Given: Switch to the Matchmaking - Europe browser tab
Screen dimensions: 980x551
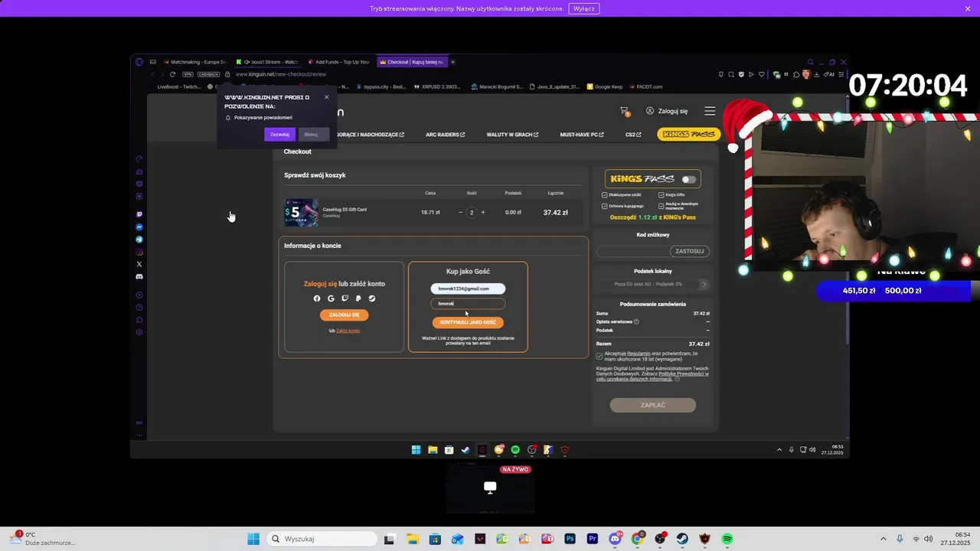Looking at the screenshot, I should click(194, 62).
